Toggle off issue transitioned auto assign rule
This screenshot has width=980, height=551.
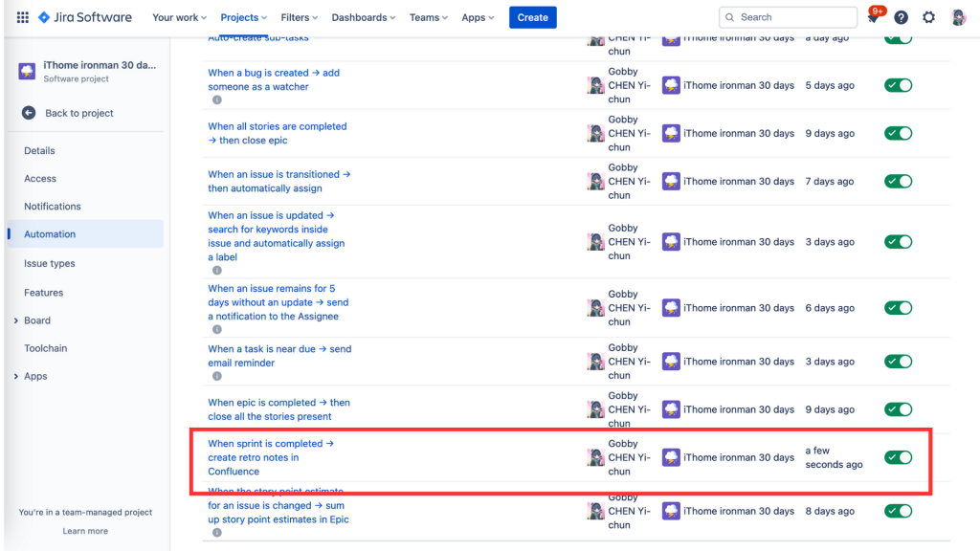pyautogui.click(x=898, y=181)
